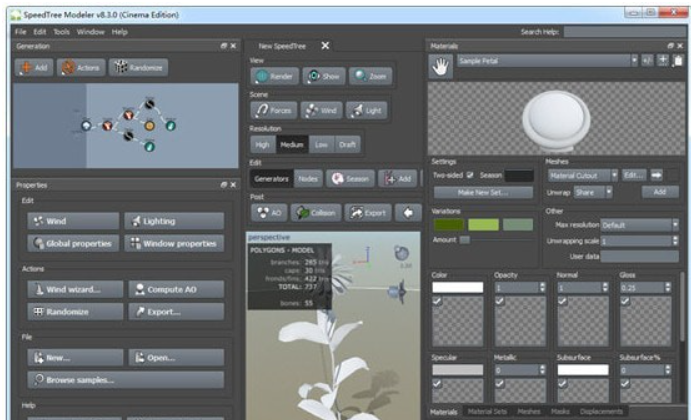Adjust the Opacity value stepper
691x420 pixels.
pyautogui.click(x=542, y=287)
